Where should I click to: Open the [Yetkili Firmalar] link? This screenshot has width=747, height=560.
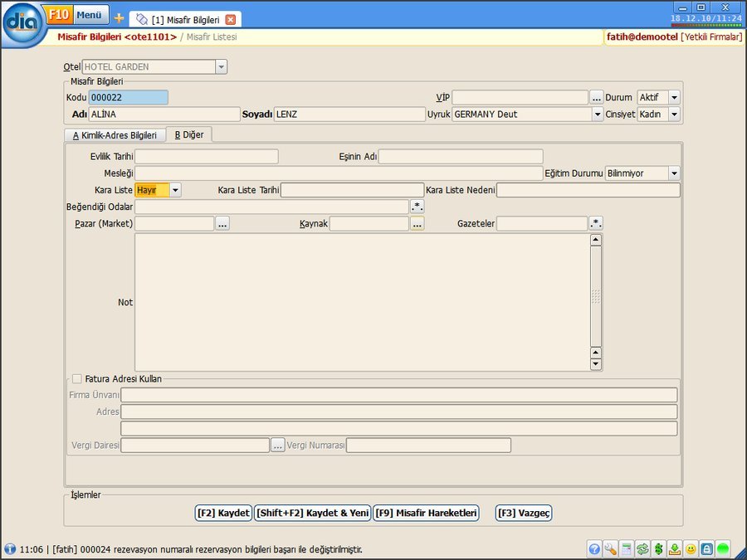tap(712, 37)
